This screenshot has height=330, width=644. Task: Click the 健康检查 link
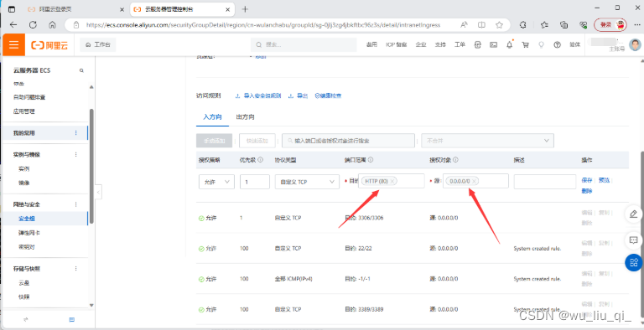[328, 95]
